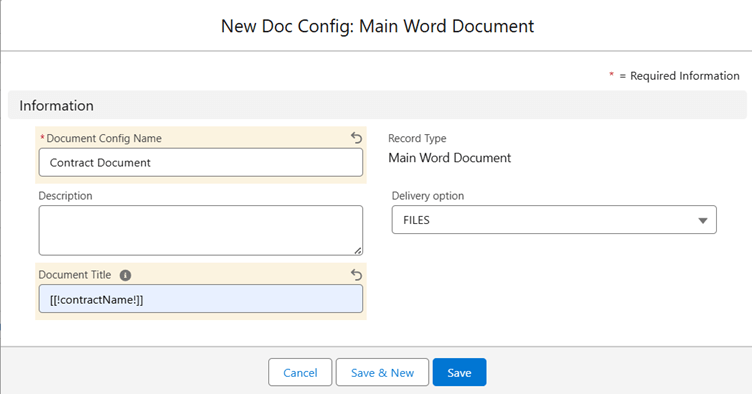
Task: Select the Main Word Document record type text
Action: click(450, 158)
